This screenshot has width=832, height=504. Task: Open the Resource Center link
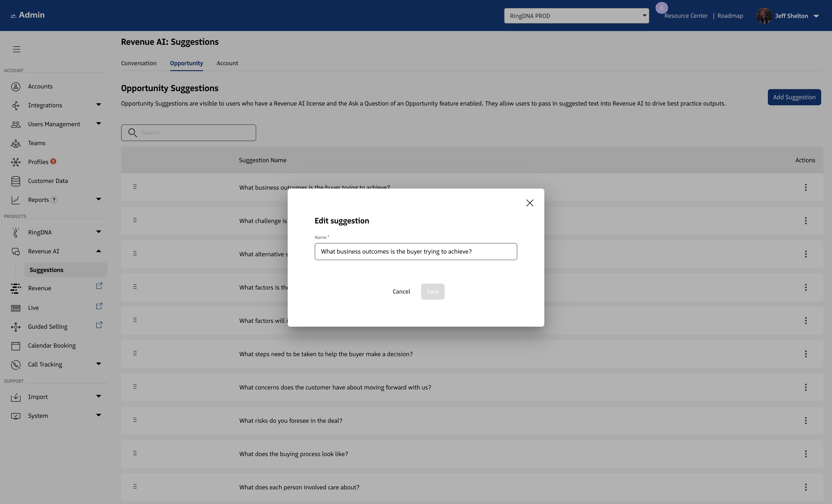[x=686, y=16]
